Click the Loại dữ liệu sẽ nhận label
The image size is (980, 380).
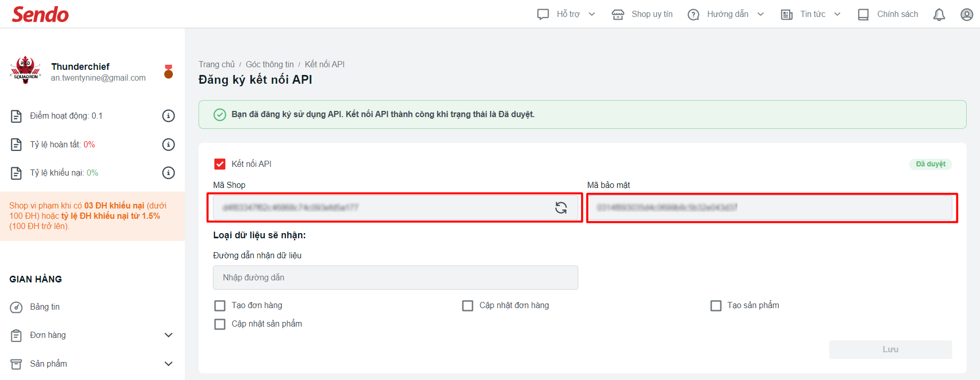pyautogui.click(x=260, y=235)
